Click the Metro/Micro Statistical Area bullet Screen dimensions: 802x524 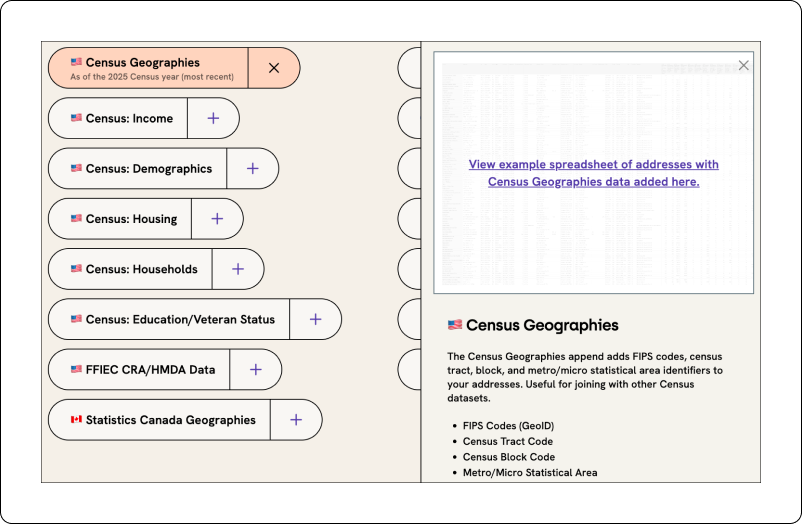pos(530,472)
